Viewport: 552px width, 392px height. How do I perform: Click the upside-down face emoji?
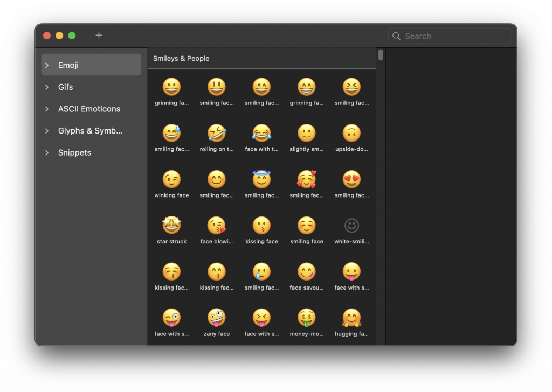coord(351,133)
